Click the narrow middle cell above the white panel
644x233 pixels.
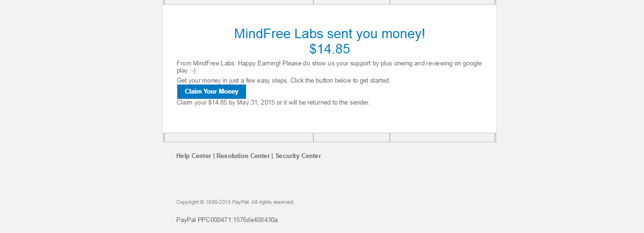coord(352,2)
